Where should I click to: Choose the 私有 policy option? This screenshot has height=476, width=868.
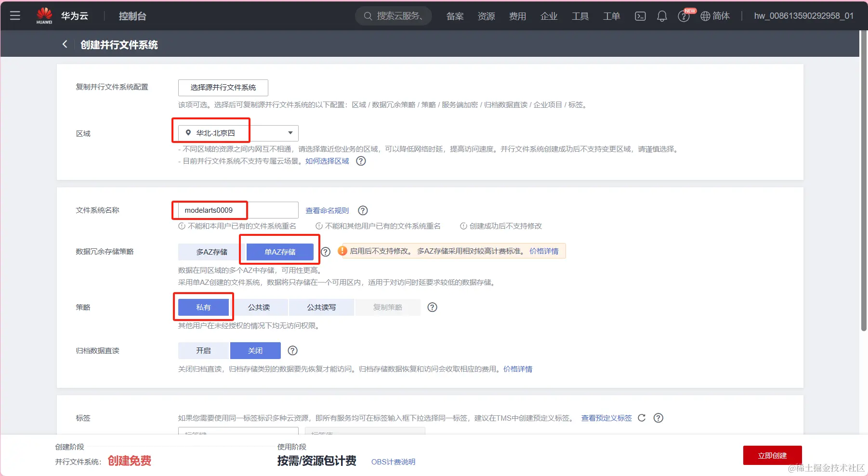coord(203,307)
